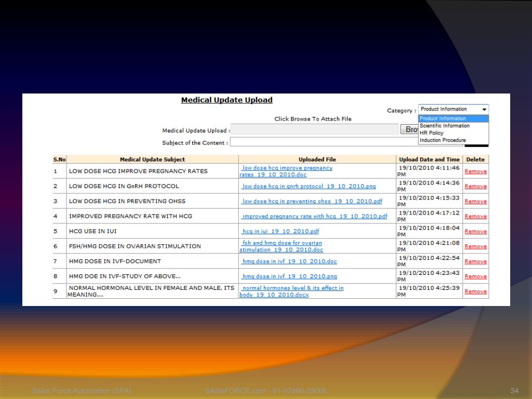Open hmg dose in ivf png link
This screenshot has height=399, width=532.
tap(289, 276)
